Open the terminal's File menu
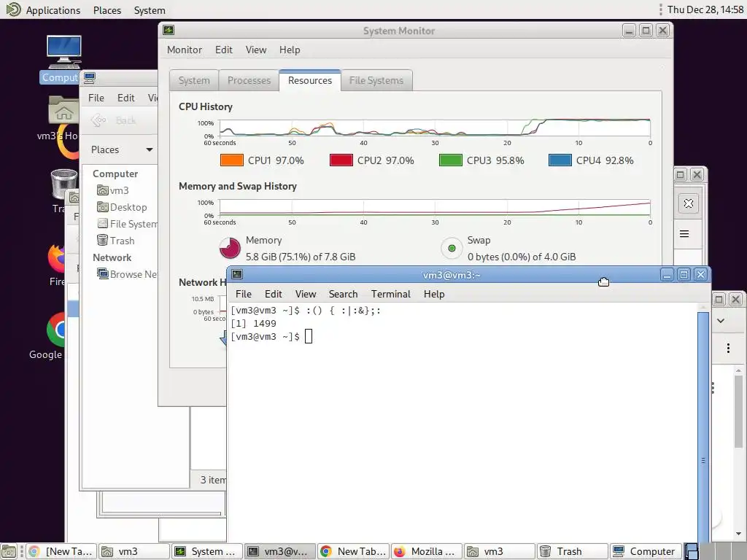747x560 pixels. point(244,294)
